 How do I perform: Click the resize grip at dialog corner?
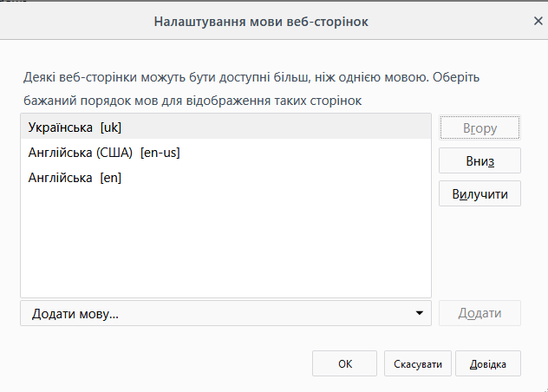(x=545, y=389)
